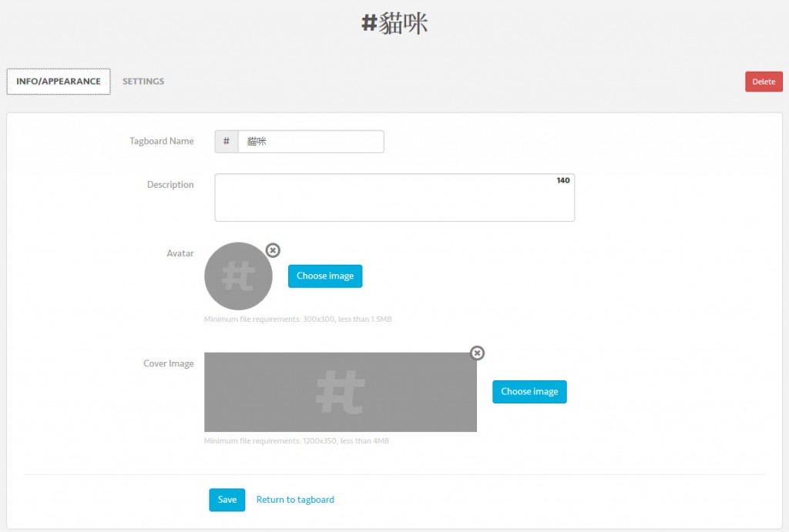
Task: Open the SETTINGS tab
Action: coord(143,82)
